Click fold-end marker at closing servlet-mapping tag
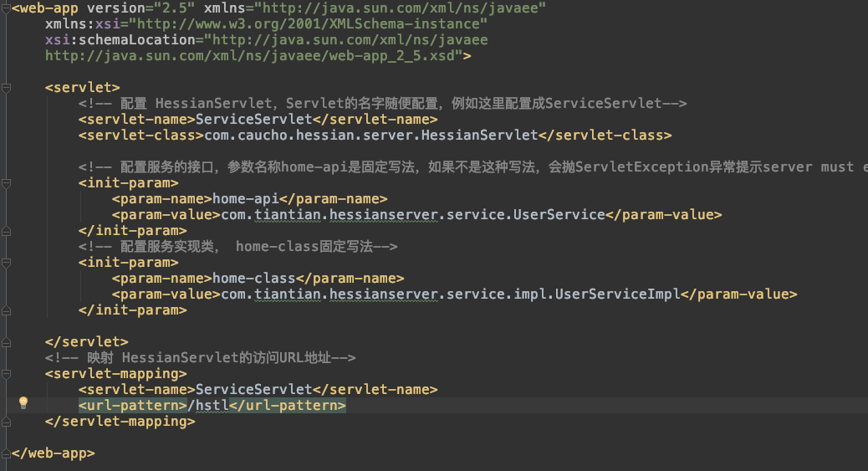This screenshot has width=868, height=471. pos(6,422)
